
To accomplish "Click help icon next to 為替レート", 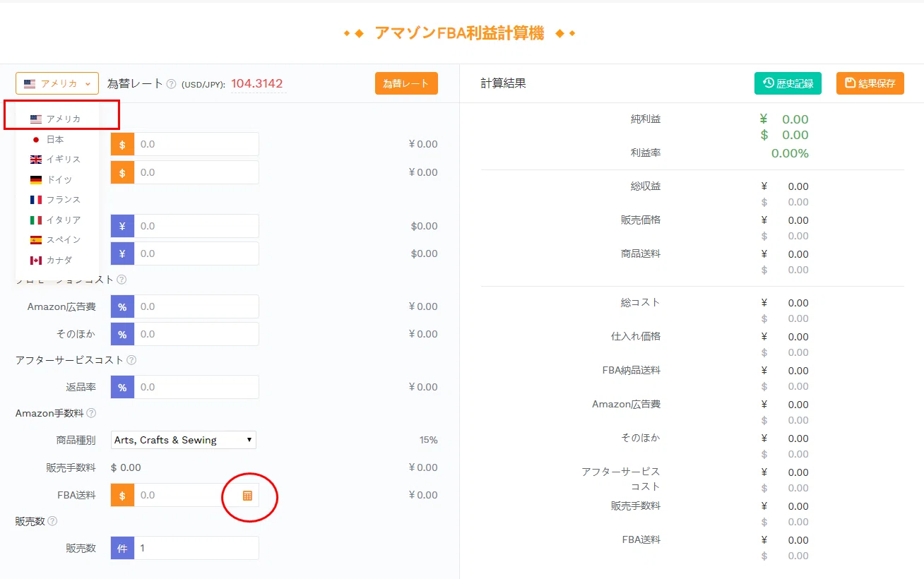I will (171, 84).
